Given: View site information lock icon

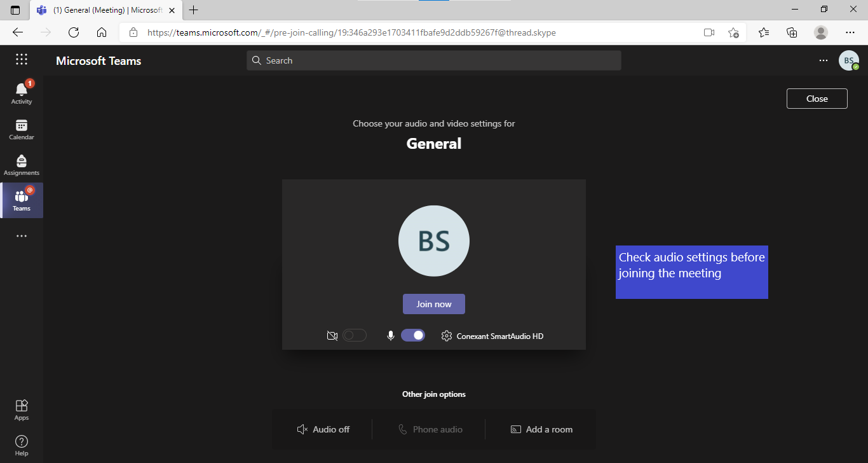Looking at the screenshot, I should (x=133, y=32).
